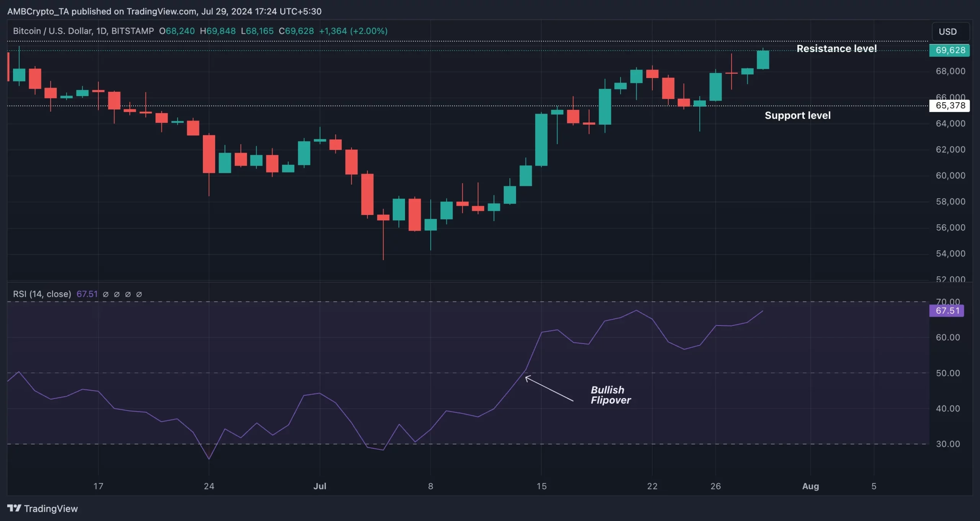Click the open price O68,240 value
980x521 pixels.
point(177,31)
